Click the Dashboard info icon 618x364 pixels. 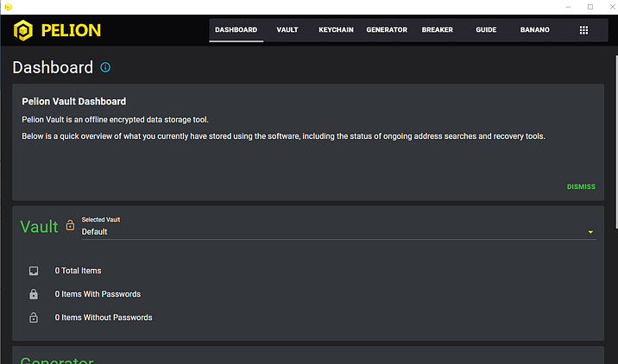tap(105, 67)
